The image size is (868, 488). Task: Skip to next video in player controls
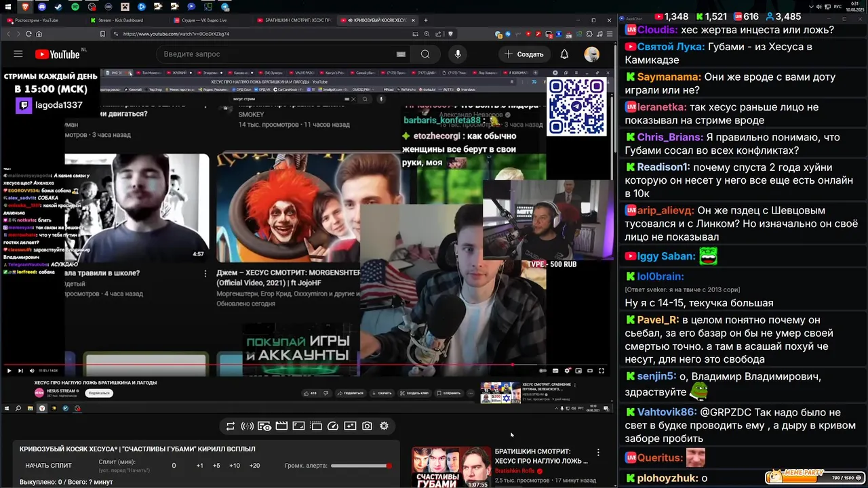pos(20,371)
